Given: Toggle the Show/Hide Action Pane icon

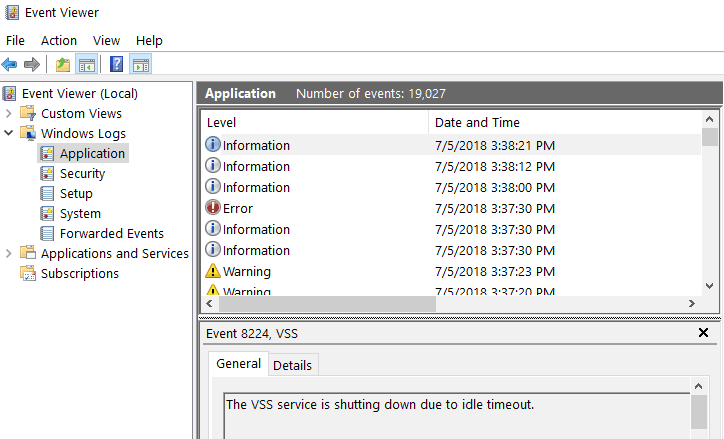Looking at the screenshot, I should coord(141,65).
